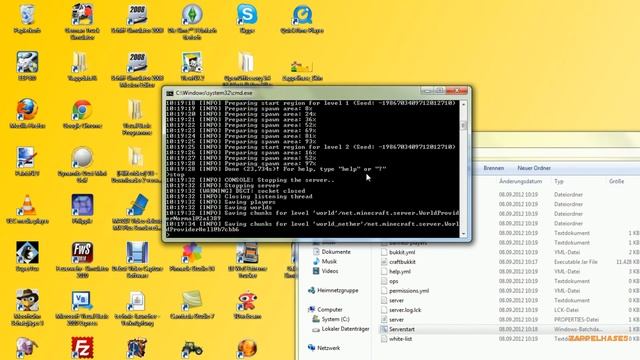Click the cmd.exe title bar icon
This screenshot has width=640, height=360.
169,93
